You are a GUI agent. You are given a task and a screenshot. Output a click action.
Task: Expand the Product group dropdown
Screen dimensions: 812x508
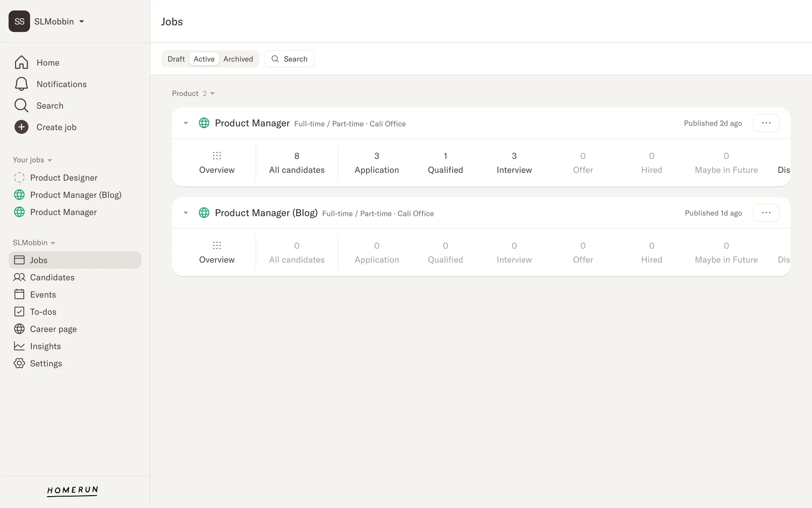tap(212, 94)
